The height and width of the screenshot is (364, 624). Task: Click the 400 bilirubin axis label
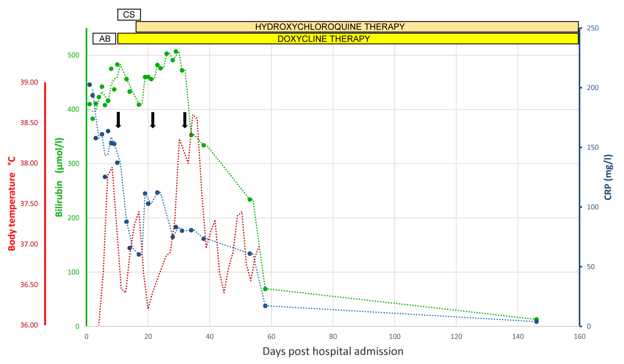pyautogui.click(x=73, y=109)
